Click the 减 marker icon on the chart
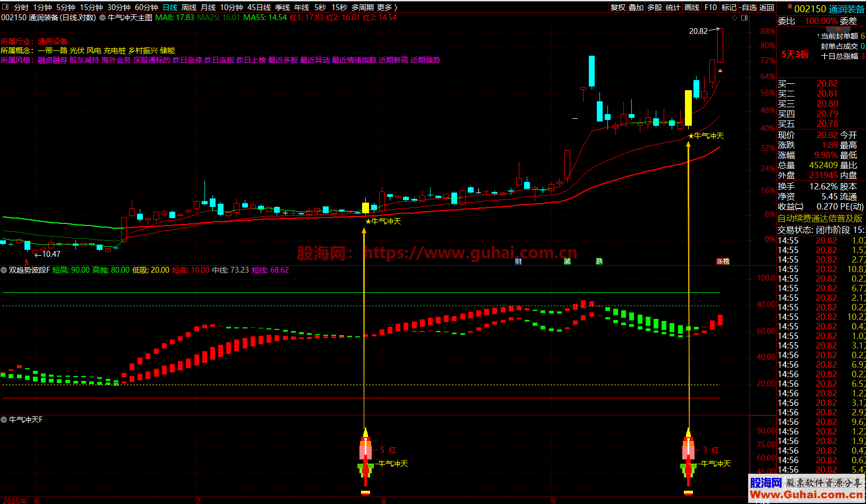This screenshot has height=504, width=866. pos(567,261)
